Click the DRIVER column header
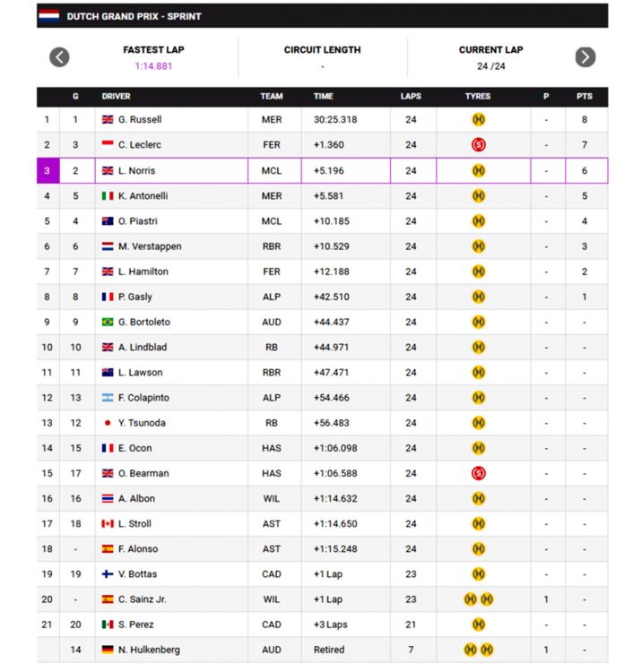 coord(116,97)
